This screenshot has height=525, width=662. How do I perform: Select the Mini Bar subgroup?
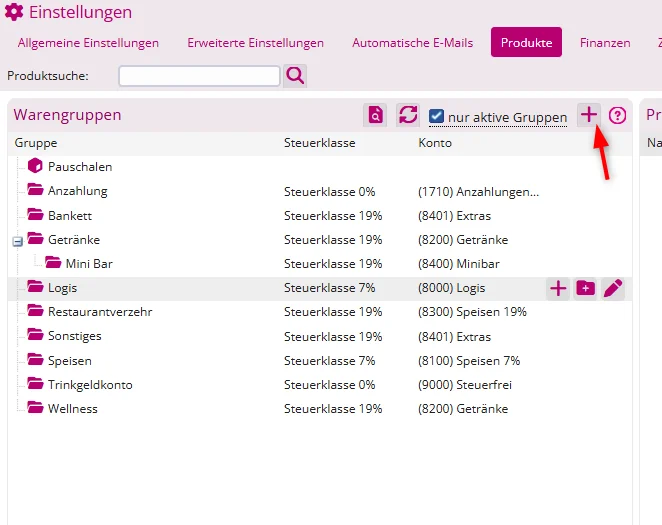point(89,264)
